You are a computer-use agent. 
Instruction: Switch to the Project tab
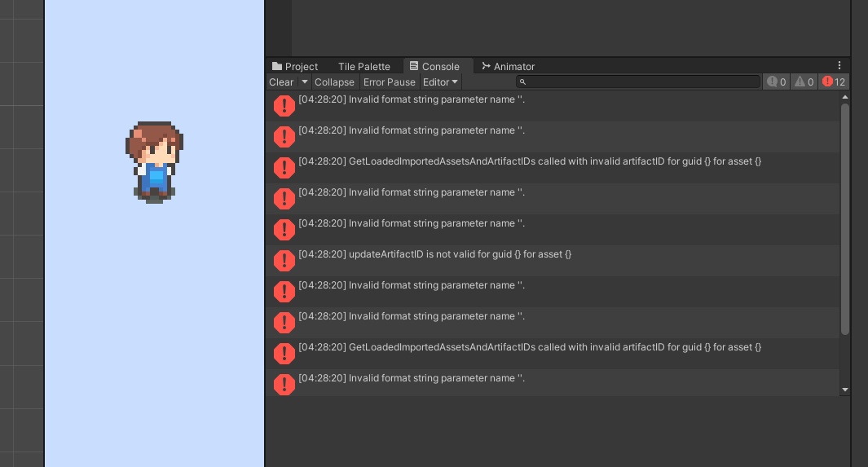click(x=295, y=66)
